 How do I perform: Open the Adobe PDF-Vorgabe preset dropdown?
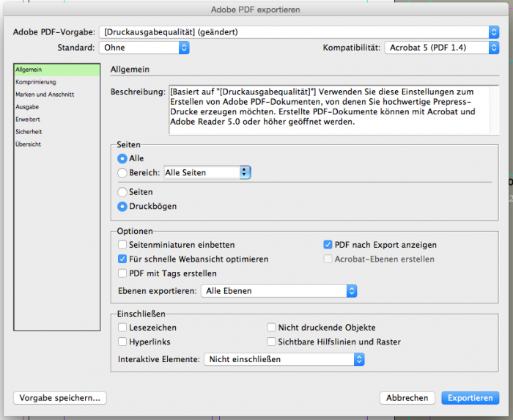tap(299, 32)
